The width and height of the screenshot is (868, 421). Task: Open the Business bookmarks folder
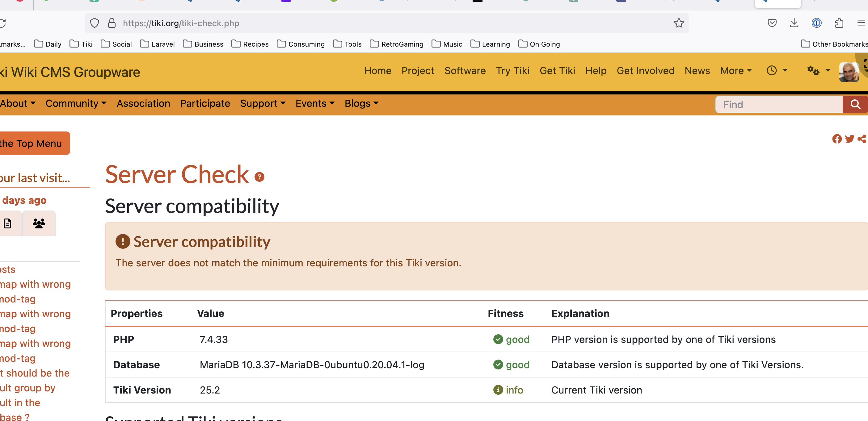coord(203,44)
